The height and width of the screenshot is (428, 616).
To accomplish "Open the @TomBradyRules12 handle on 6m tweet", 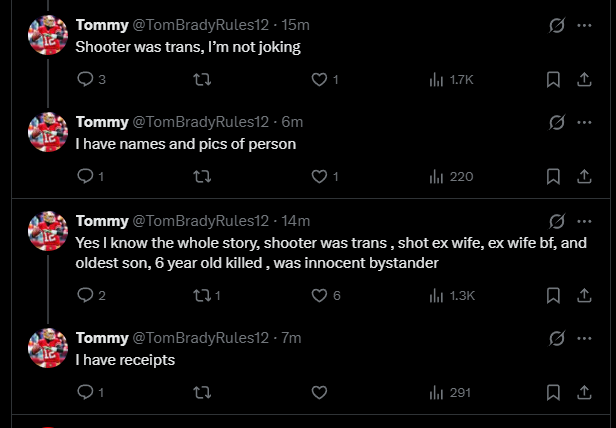I will pyautogui.click(x=200, y=122).
